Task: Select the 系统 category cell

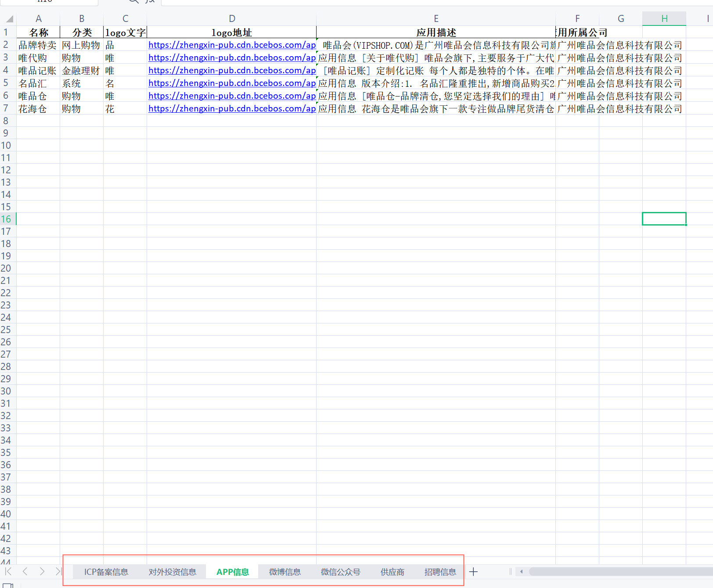Action: [x=82, y=83]
